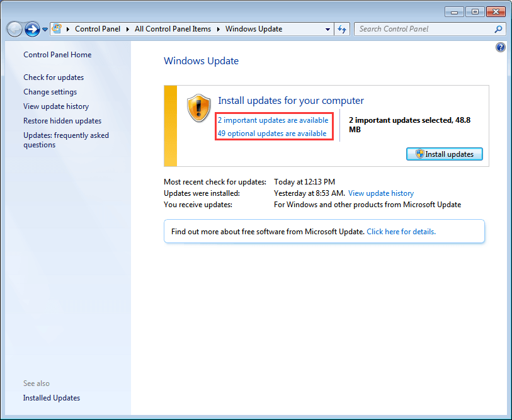Click the back navigation arrow
512x420 pixels.
point(14,29)
